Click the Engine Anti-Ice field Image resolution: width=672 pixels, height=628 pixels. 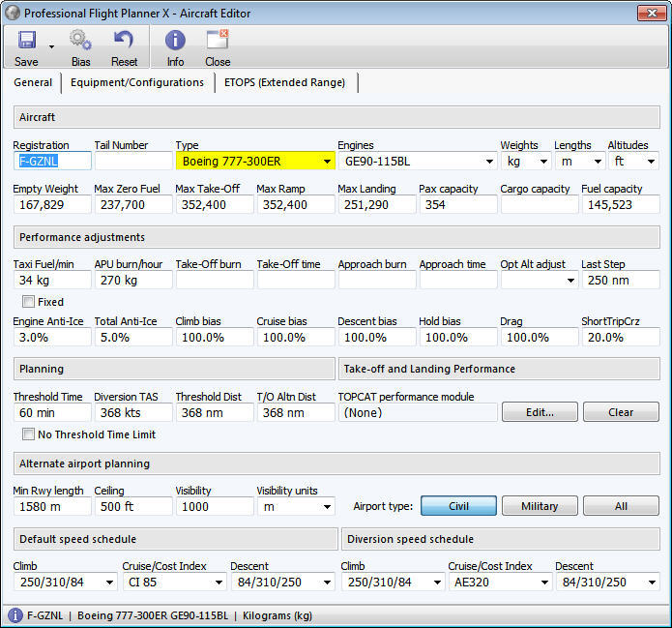[x=52, y=337]
